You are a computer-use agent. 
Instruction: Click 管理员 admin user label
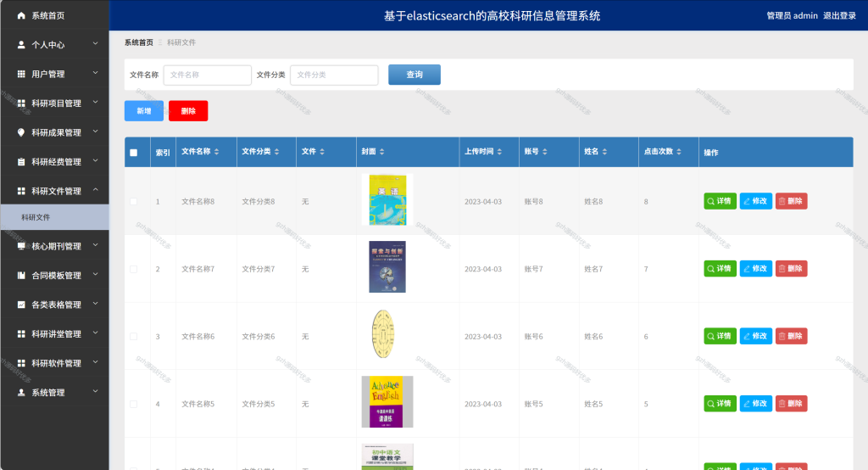792,15
